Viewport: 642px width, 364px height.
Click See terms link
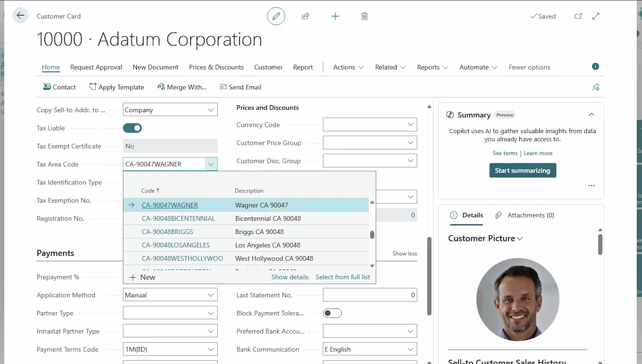point(505,153)
